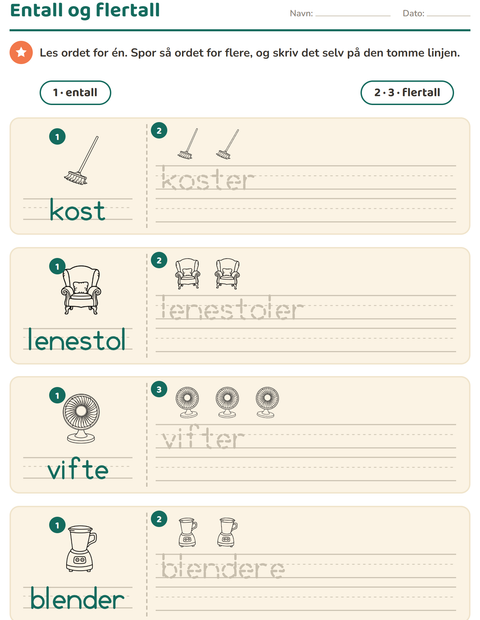480x620 pixels.
Task: Select the '2 · 3 · flertall' pill label
Action: (407, 93)
